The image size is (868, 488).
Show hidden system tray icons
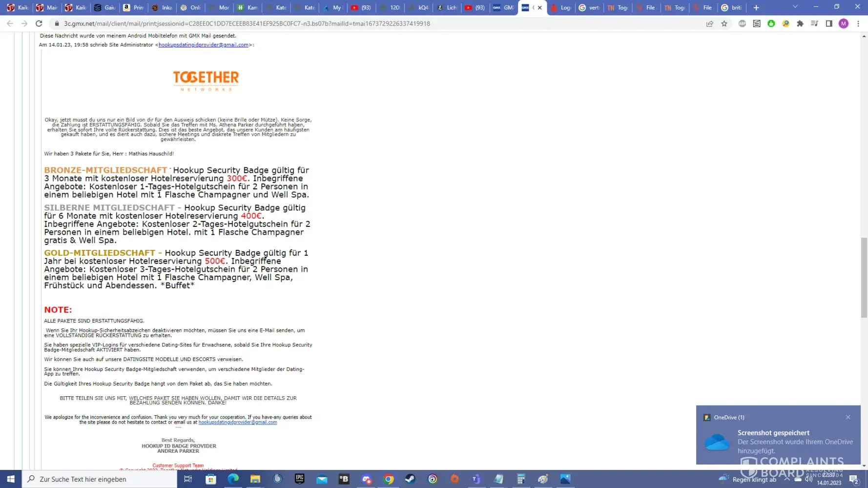click(786, 479)
